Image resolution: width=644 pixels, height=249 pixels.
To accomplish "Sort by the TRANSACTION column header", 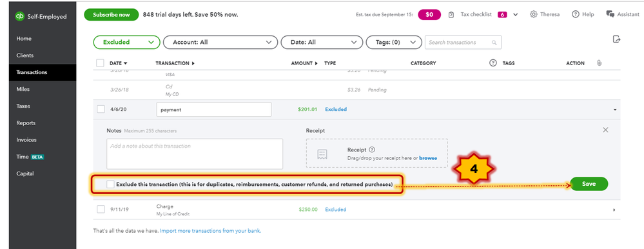I will point(175,63).
